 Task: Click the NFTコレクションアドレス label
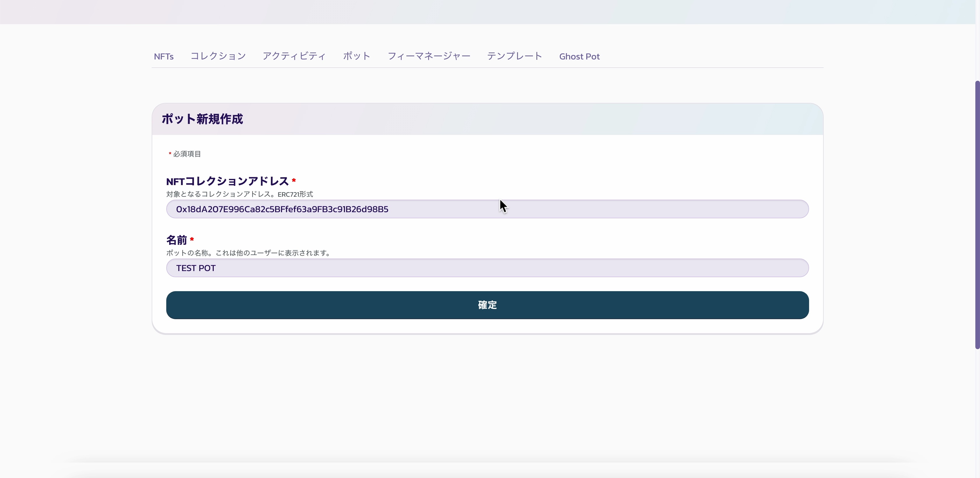[x=228, y=181]
